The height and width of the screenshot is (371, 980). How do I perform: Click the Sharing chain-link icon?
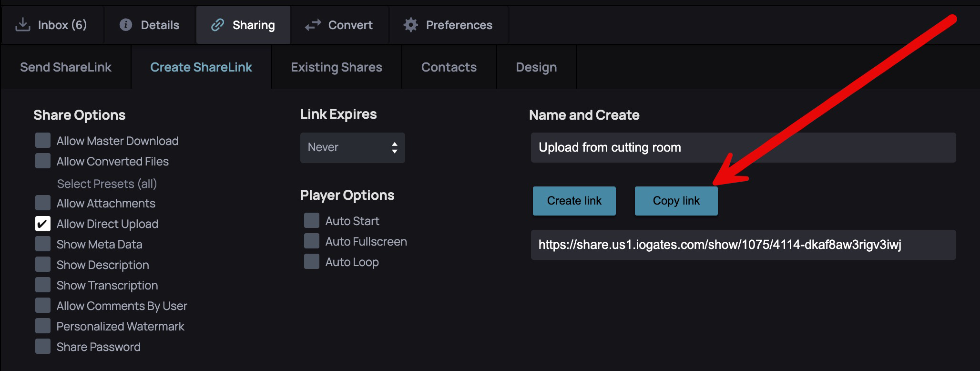click(217, 25)
